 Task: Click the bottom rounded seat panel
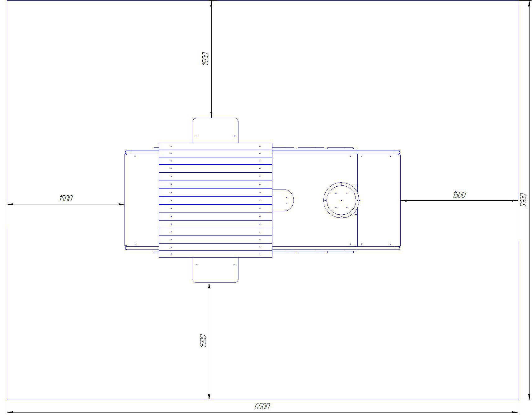click(215, 270)
